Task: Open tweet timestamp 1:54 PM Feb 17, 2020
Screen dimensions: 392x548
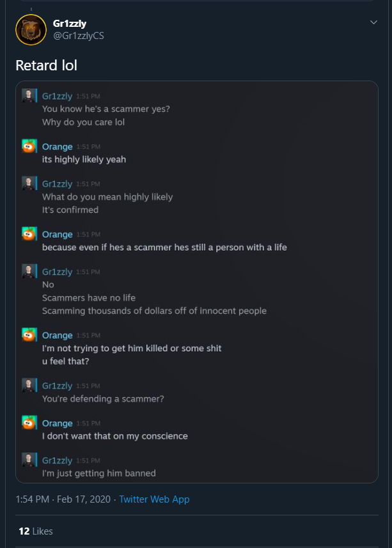Action: point(63,499)
